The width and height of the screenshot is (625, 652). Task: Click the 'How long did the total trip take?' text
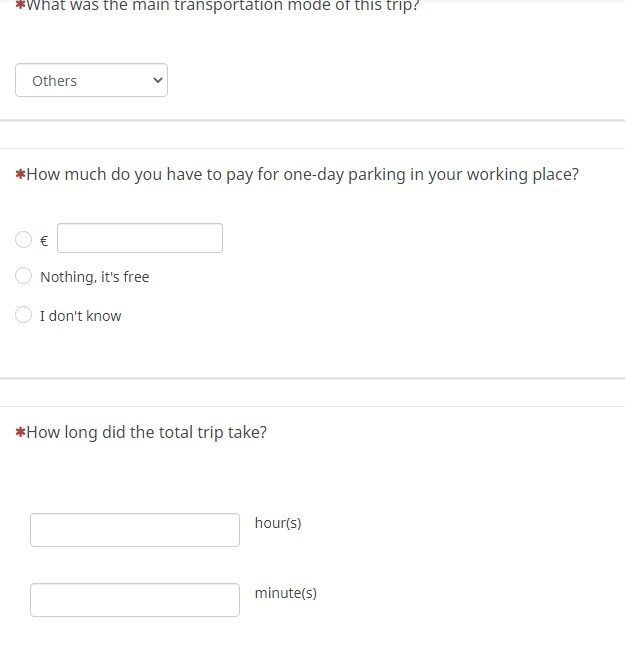coord(146,432)
